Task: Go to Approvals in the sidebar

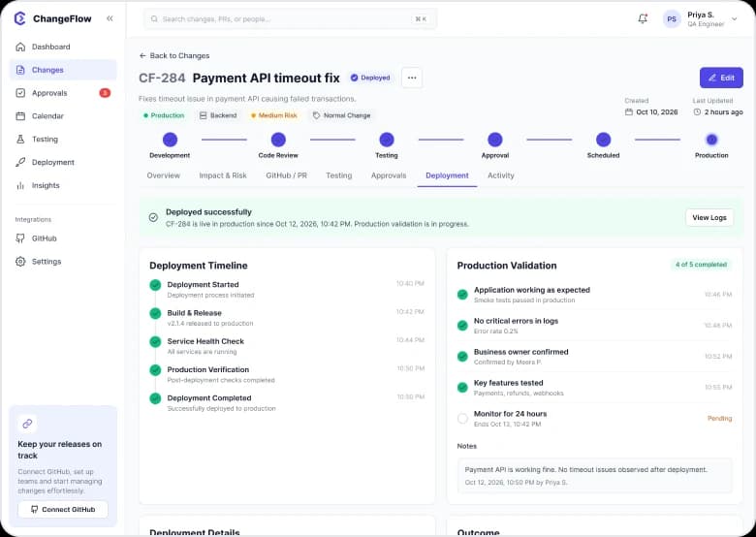Action: coord(63,93)
